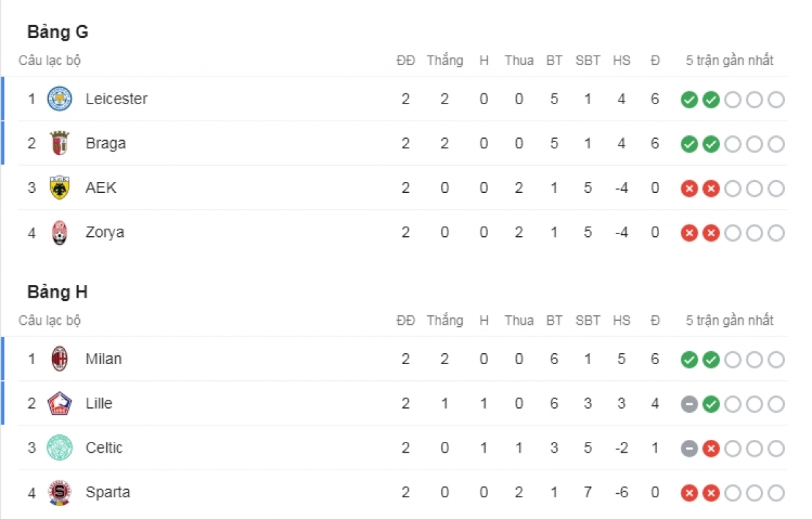The height and width of the screenshot is (519, 812).
Task: Click Sparta's last empty match circle
Action: coord(776,493)
